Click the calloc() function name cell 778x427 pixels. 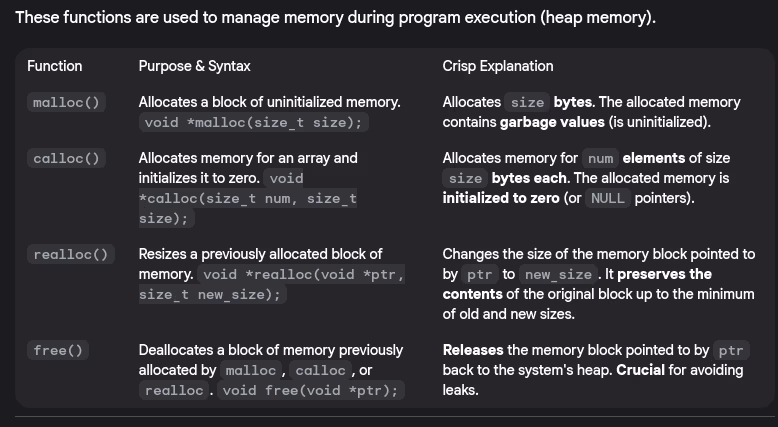click(x=67, y=159)
